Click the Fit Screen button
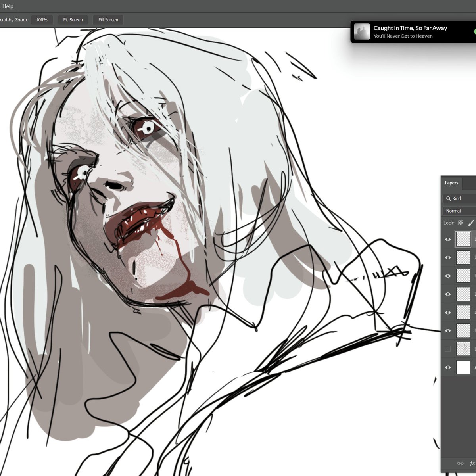The height and width of the screenshot is (476, 476). pyautogui.click(x=73, y=20)
